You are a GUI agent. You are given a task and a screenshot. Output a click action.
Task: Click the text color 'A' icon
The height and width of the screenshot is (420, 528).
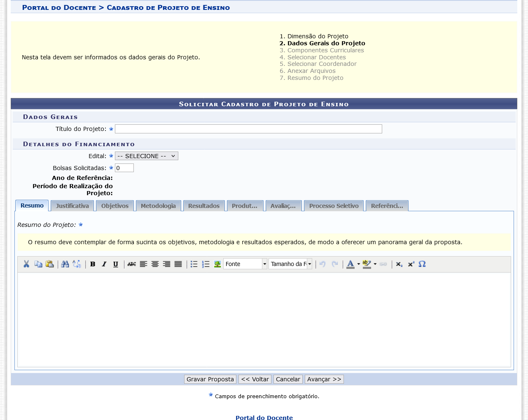point(350,264)
